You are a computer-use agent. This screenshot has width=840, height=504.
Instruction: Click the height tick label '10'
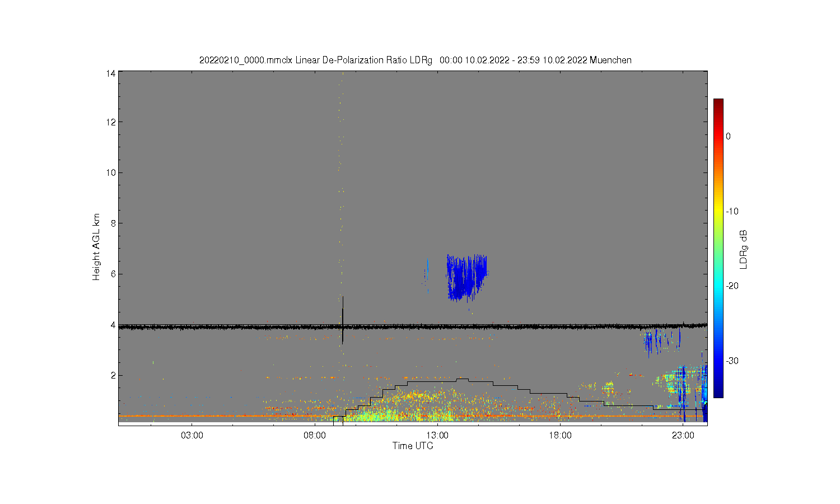(111, 172)
